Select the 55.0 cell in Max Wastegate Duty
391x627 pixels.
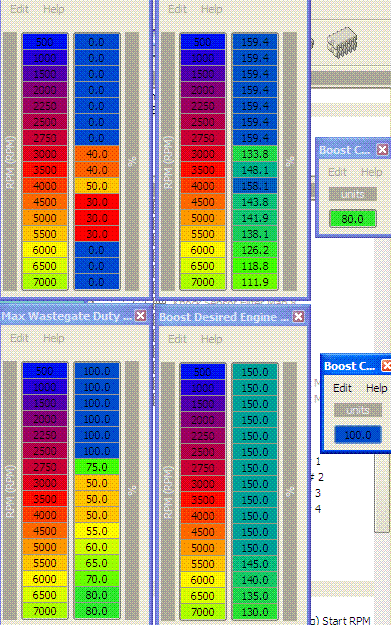tap(97, 531)
